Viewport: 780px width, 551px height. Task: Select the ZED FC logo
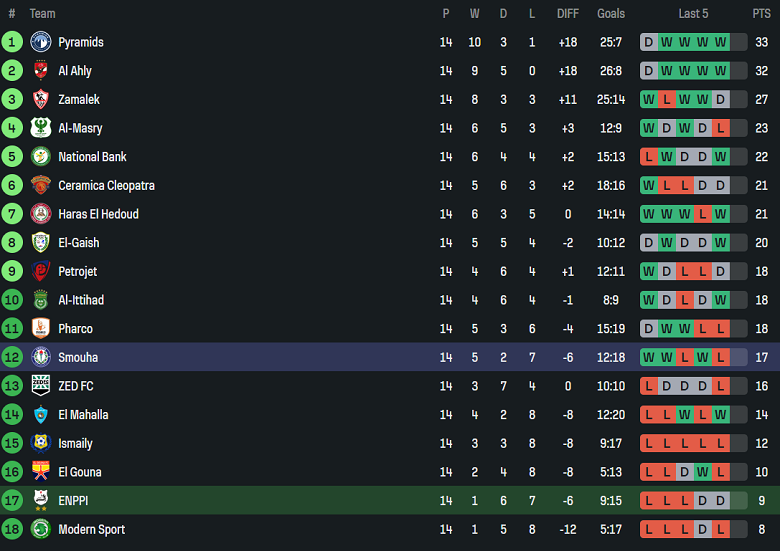41,386
